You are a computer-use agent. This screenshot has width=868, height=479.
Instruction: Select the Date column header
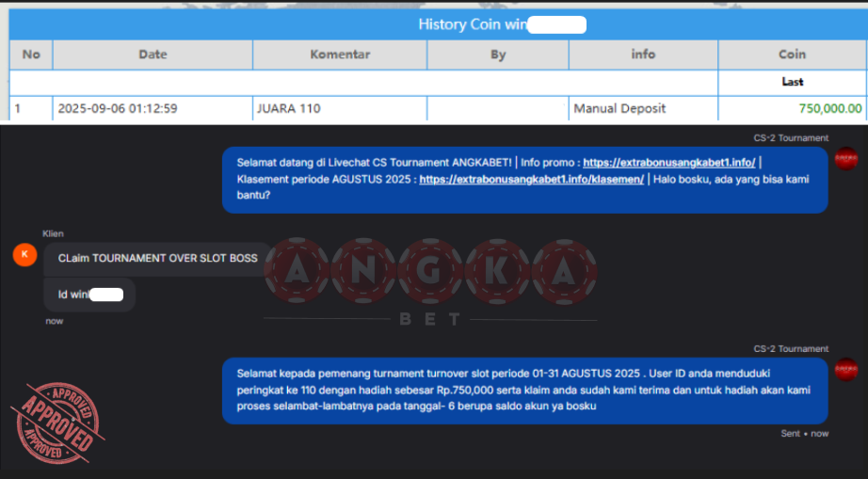153,55
